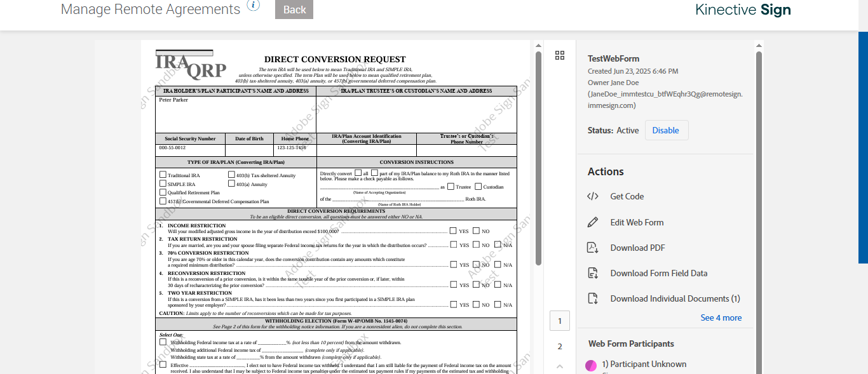Check the Qualified Retirement Plan checkbox
This screenshot has width=868, height=374.
click(x=163, y=192)
